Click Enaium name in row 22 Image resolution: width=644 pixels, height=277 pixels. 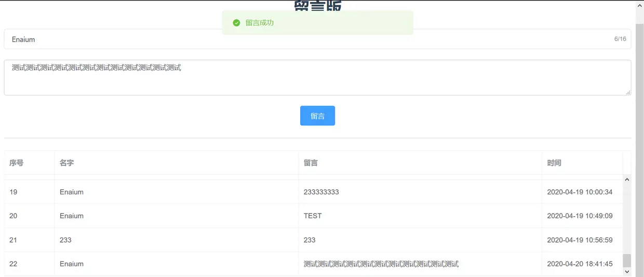(72, 263)
